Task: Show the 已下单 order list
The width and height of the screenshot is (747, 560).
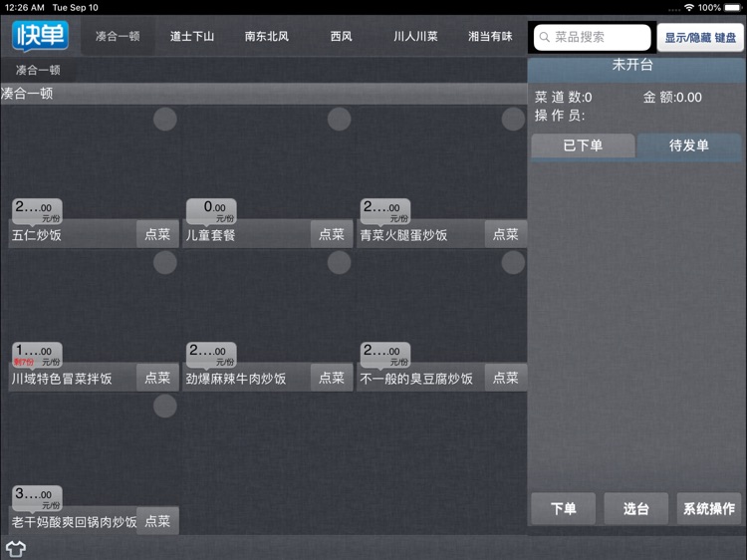Action: point(583,145)
